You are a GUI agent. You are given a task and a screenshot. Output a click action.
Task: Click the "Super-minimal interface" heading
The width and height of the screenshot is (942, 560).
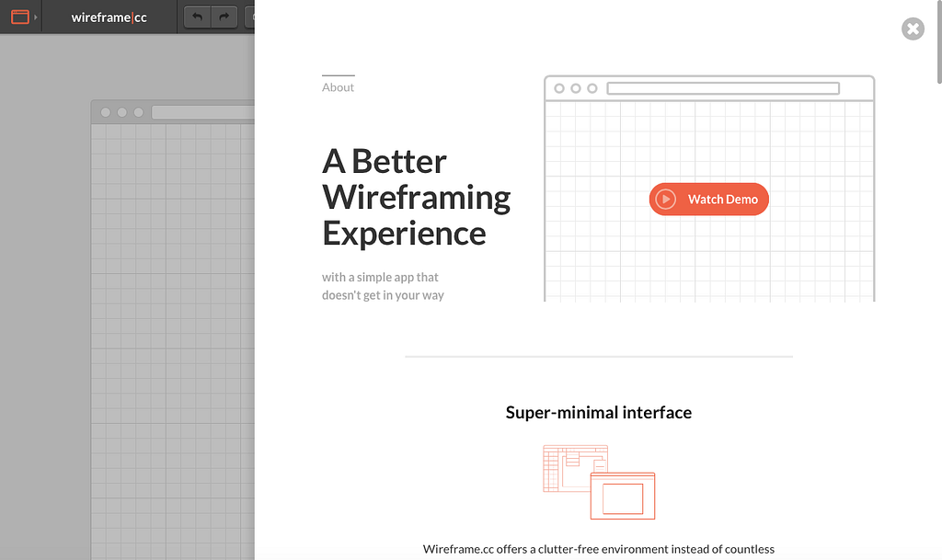(x=598, y=412)
